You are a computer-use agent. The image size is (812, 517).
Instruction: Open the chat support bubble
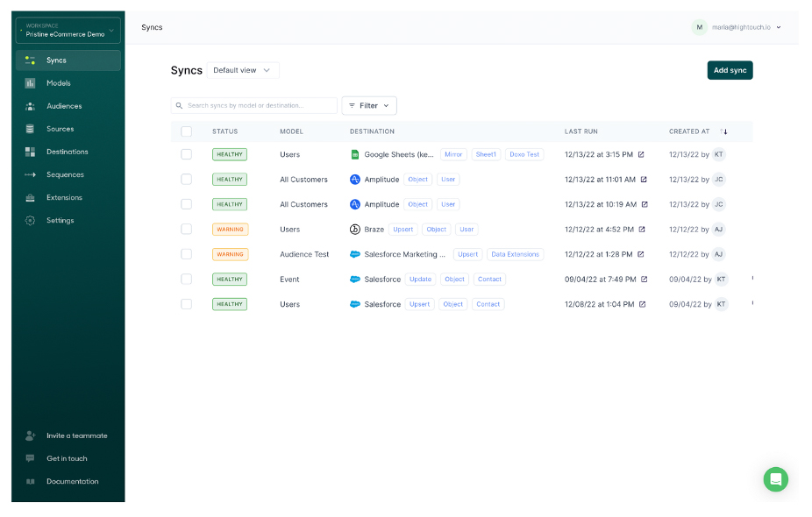pos(775,479)
